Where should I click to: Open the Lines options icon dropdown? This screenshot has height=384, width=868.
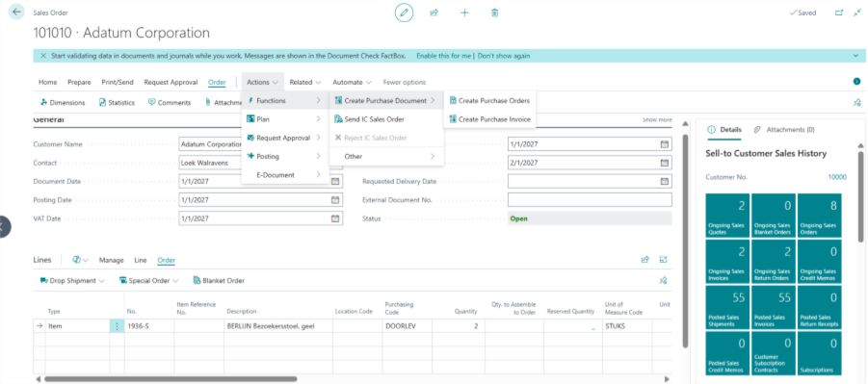(81, 260)
